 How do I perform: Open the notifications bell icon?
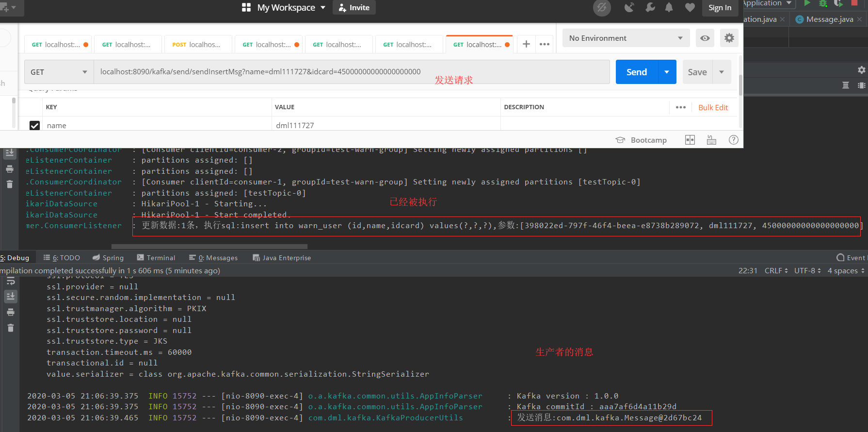pyautogui.click(x=669, y=8)
